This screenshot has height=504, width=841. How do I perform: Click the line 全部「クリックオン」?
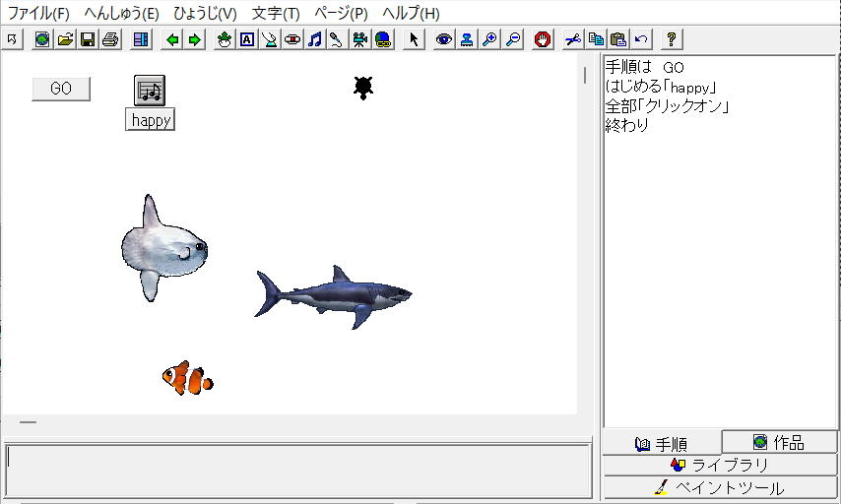668,105
